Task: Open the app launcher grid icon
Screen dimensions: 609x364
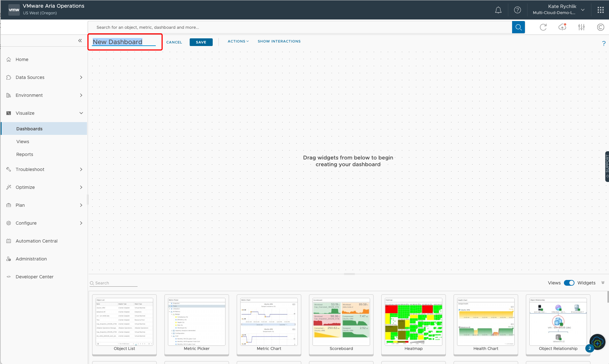Action: (600, 9)
